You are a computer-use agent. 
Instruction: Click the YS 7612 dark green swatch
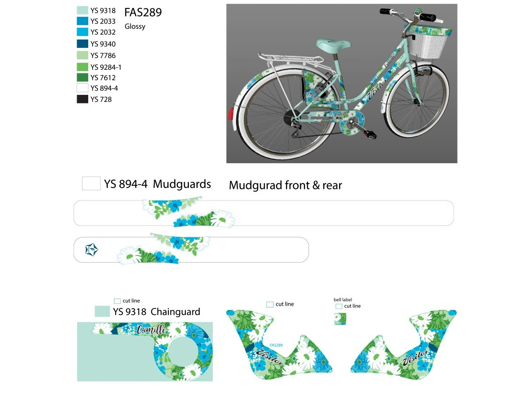82,78
